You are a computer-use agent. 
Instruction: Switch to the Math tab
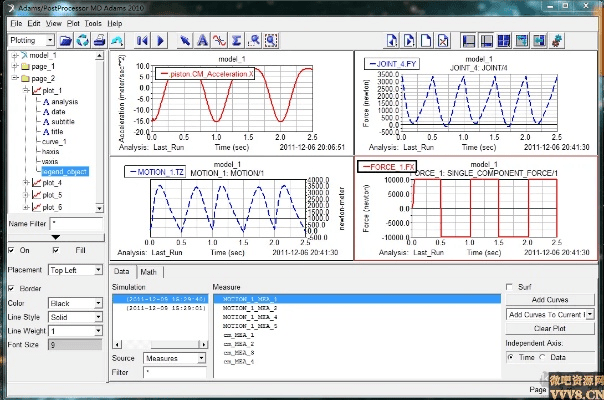(x=148, y=271)
